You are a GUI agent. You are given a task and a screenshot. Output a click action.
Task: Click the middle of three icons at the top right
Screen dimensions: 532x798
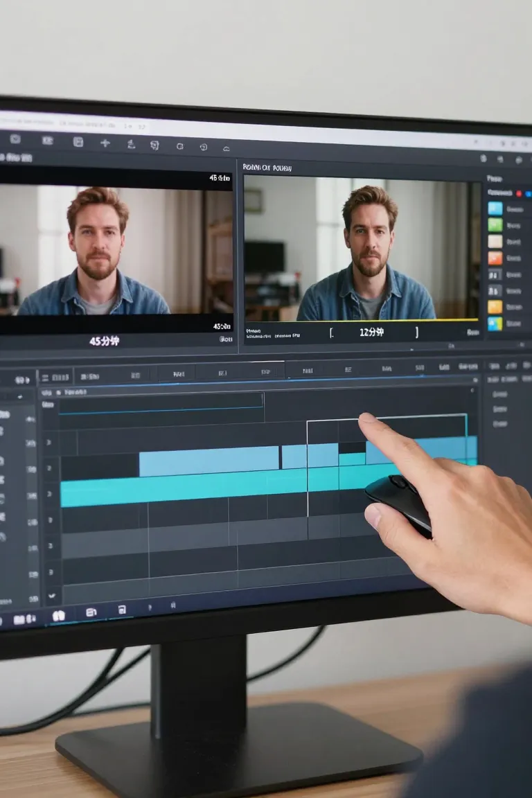click(x=500, y=160)
